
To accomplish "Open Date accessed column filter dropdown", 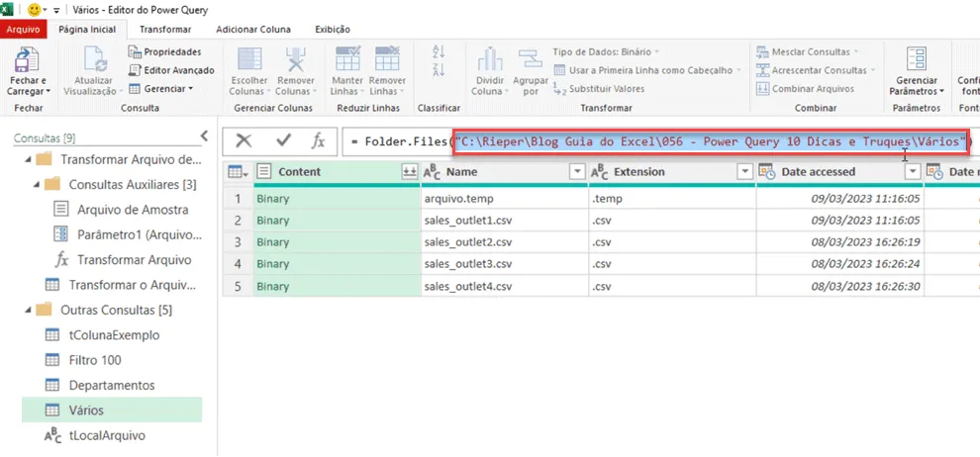I will click(914, 172).
